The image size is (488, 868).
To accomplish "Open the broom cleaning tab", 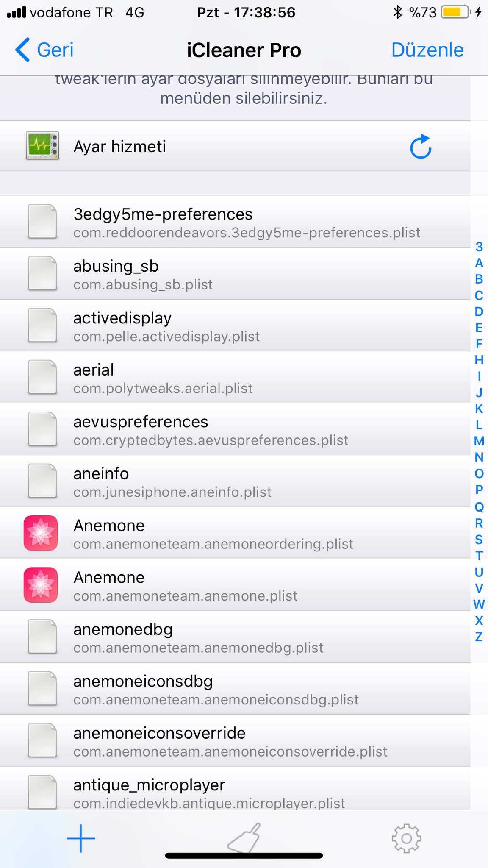I will coord(244,837).
